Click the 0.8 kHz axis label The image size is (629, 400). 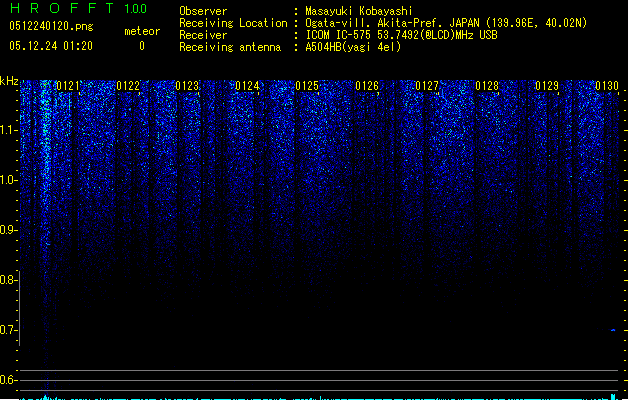click(8, 280)
